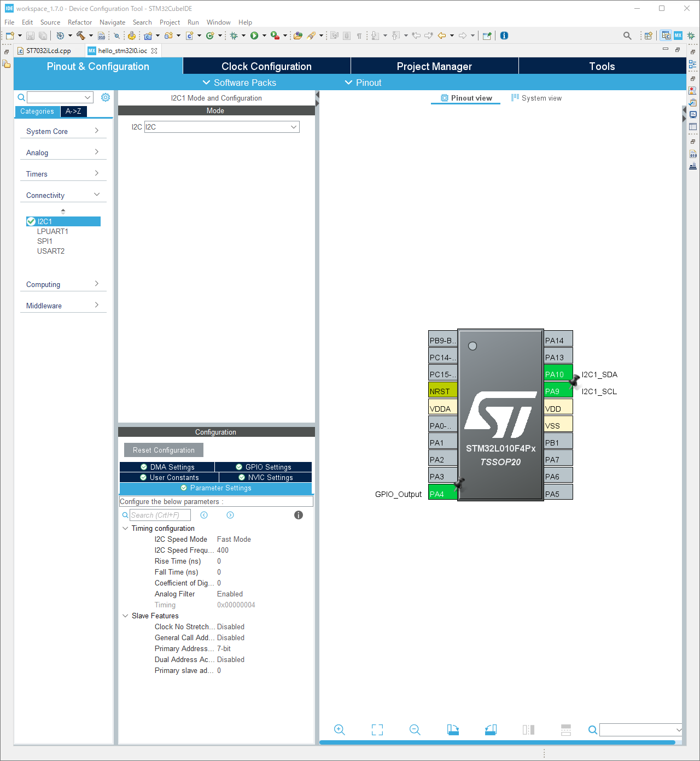700x761 pixels.
Task: Switch to the A->Z sorting toggle
Action: pyautogui.click(x=73, y=111)
